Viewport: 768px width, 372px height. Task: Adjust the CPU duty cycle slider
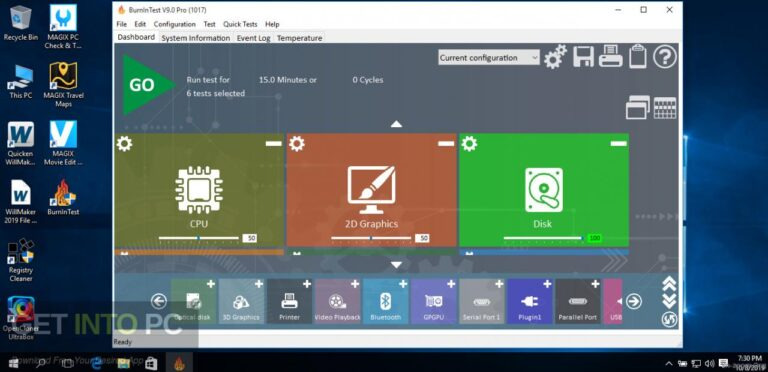[199, 238]
